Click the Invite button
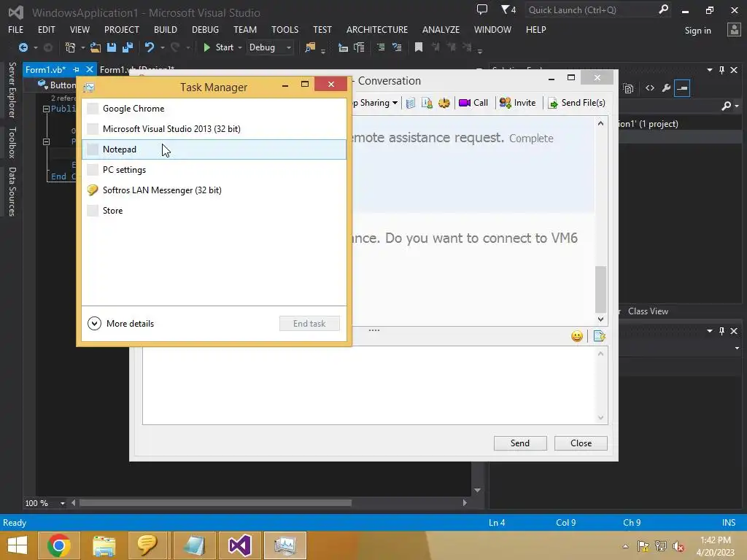The width and height of the screenshot is (747, 560). 517,103
